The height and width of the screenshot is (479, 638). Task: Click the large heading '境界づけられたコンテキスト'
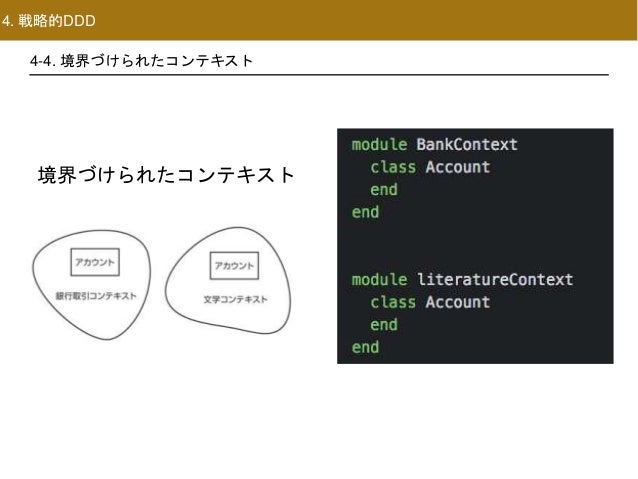pos(166,175)
